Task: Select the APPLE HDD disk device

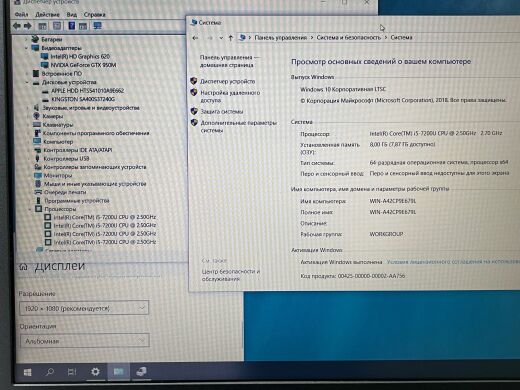Action: pos(87,91)
